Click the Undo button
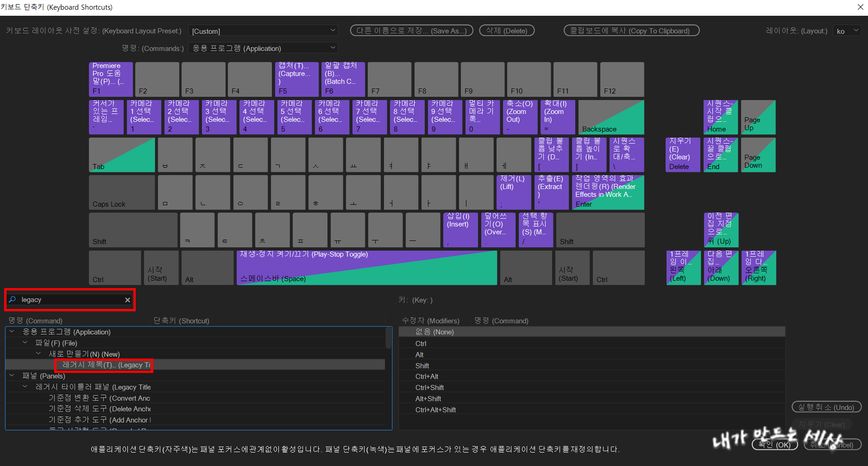This screenshot has width=868, height=466. click(826, 407)
